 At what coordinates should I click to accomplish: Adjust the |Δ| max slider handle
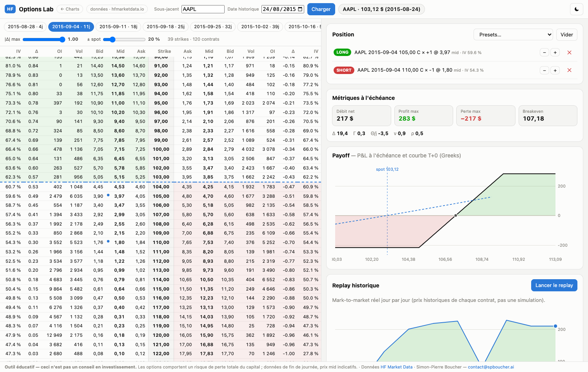62,40
